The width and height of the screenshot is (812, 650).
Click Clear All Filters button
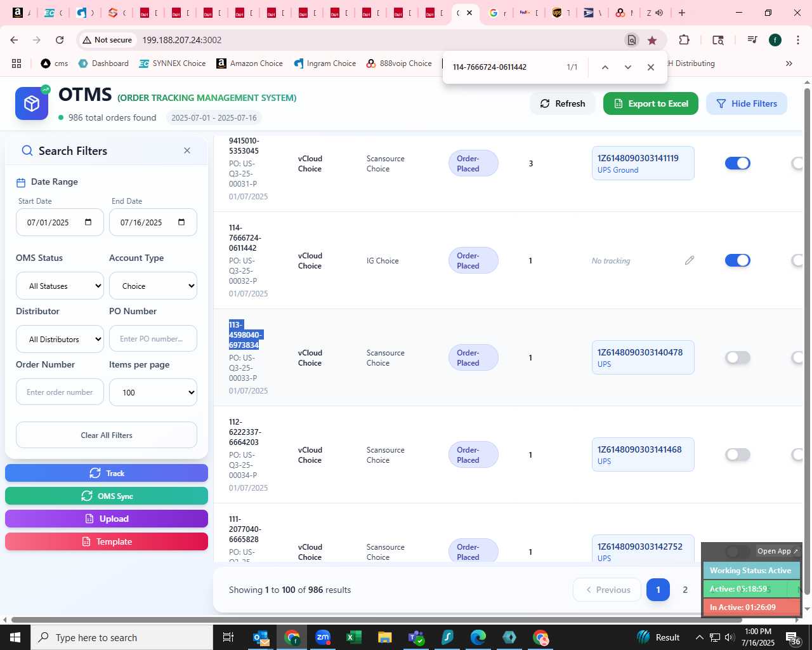coord(107,435)
